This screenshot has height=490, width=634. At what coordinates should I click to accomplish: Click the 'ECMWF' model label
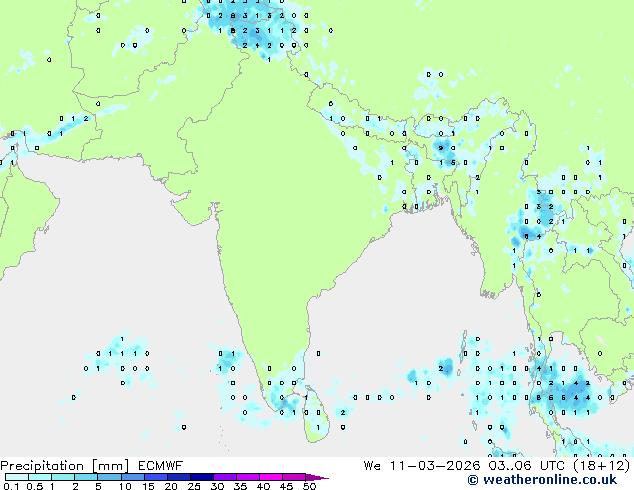(161, 466)
